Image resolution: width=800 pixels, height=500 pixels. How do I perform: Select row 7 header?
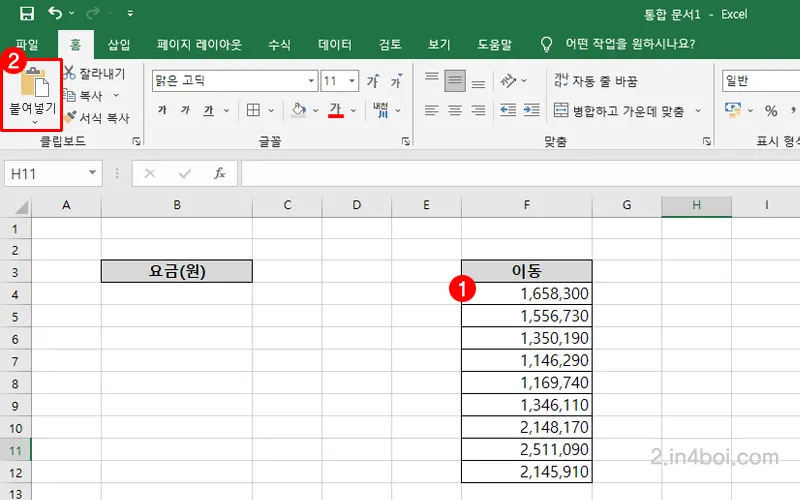tap(15, 361)
